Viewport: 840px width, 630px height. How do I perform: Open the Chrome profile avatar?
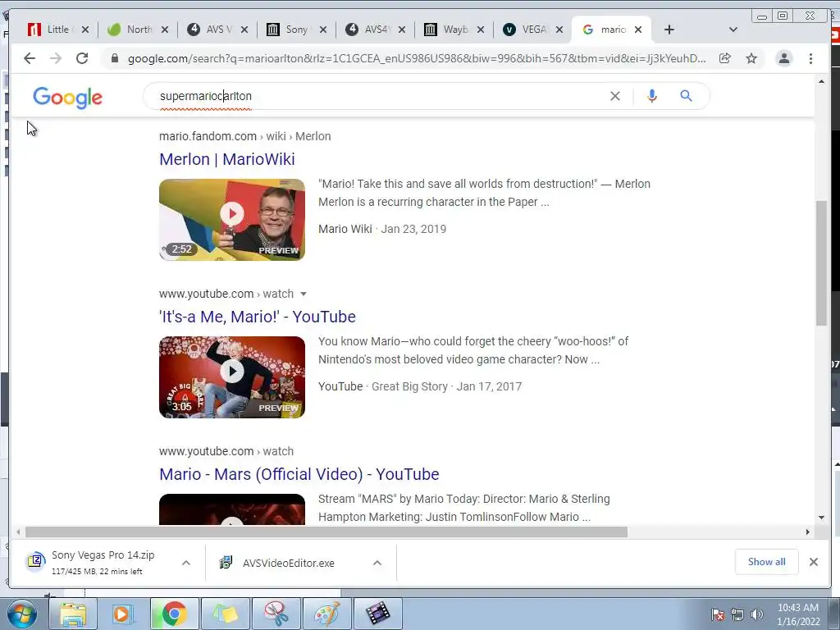tap(783, 58)
